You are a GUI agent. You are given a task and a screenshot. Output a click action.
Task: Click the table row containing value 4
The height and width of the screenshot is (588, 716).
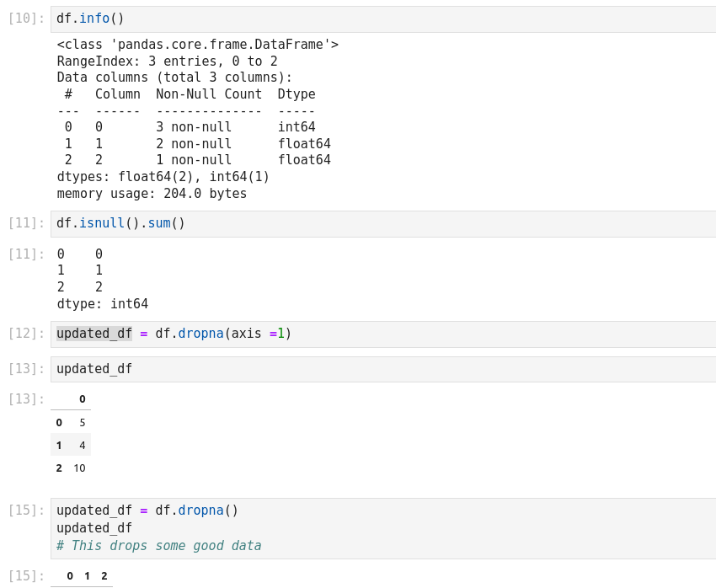click(x=71, y=445)
